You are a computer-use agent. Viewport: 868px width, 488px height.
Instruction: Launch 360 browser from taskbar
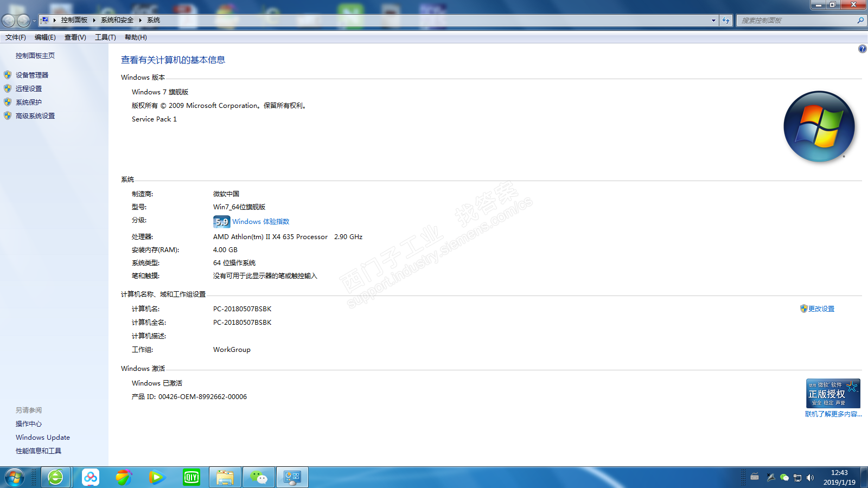click(x=56, y=477)
